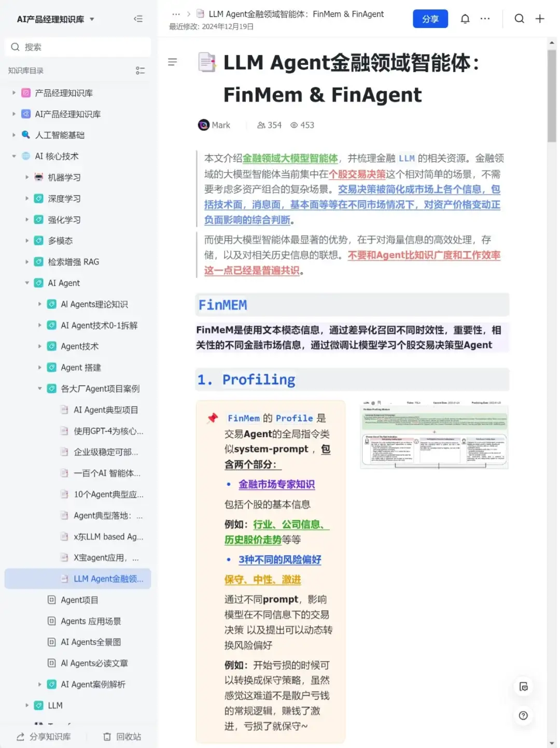The height and width of the screenshot is (748, 560).
Task: Open the document outline icon
Action: (x=173, y=62)
